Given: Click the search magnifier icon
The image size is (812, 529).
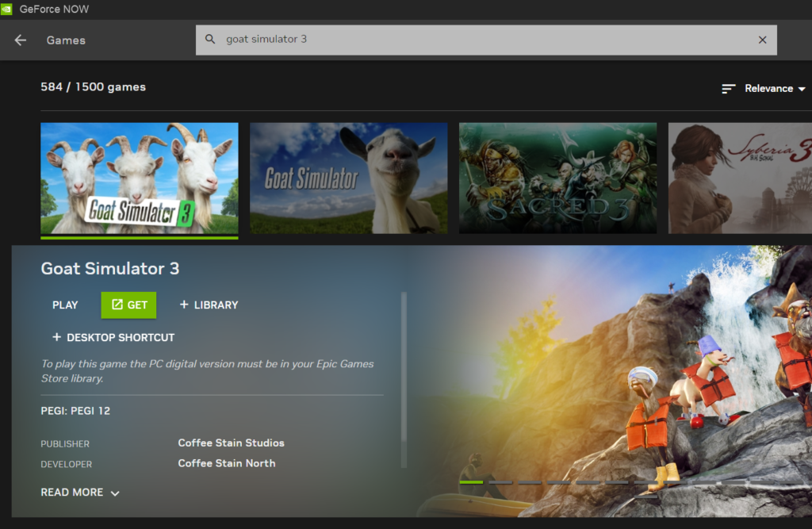Looking at the screenshot, I should [209, 39].
